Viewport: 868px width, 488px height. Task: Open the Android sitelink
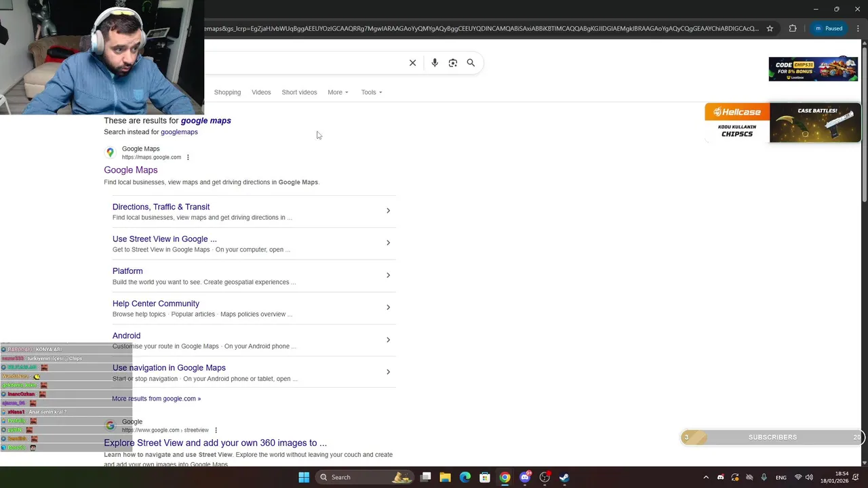[126, 335]
